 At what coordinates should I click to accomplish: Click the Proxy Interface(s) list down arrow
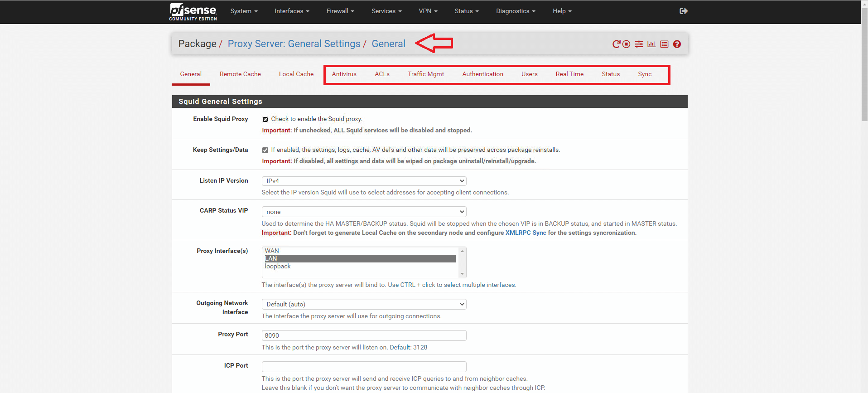[462, 273]
